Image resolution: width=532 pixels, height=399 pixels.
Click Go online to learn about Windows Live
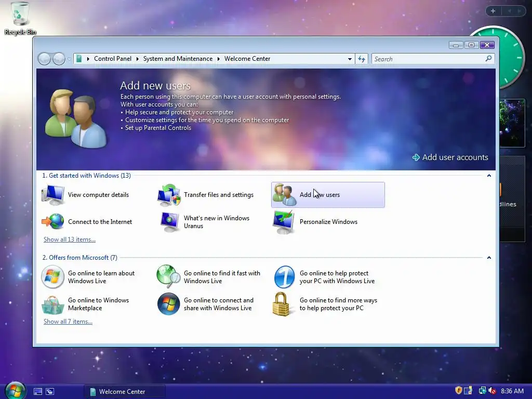[101, 277]
